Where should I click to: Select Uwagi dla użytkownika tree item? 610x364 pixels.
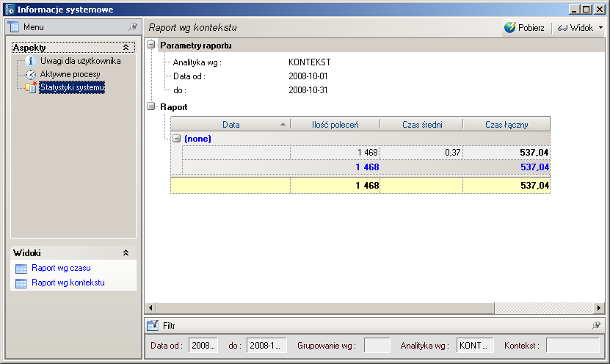(80, 61)
